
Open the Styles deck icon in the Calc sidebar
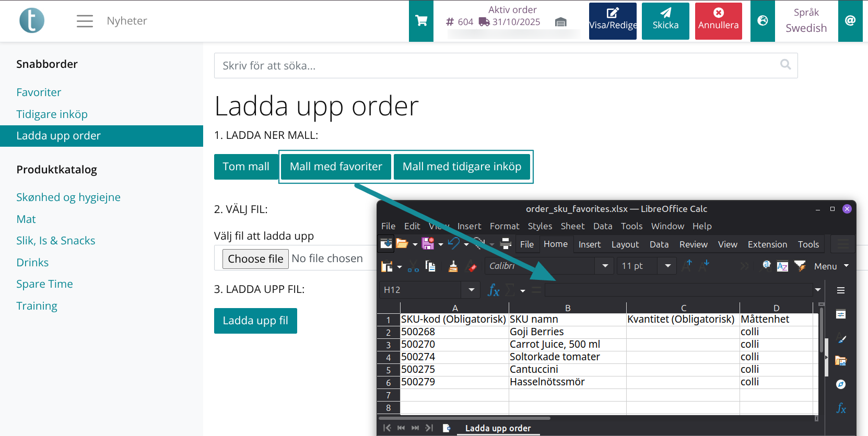[x=841, y=338]
